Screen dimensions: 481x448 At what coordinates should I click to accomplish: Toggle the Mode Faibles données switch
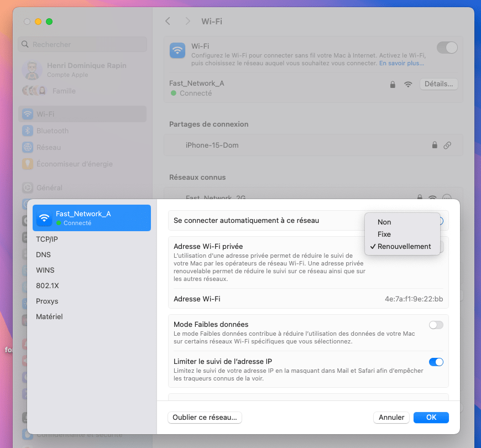click(436, 325)
